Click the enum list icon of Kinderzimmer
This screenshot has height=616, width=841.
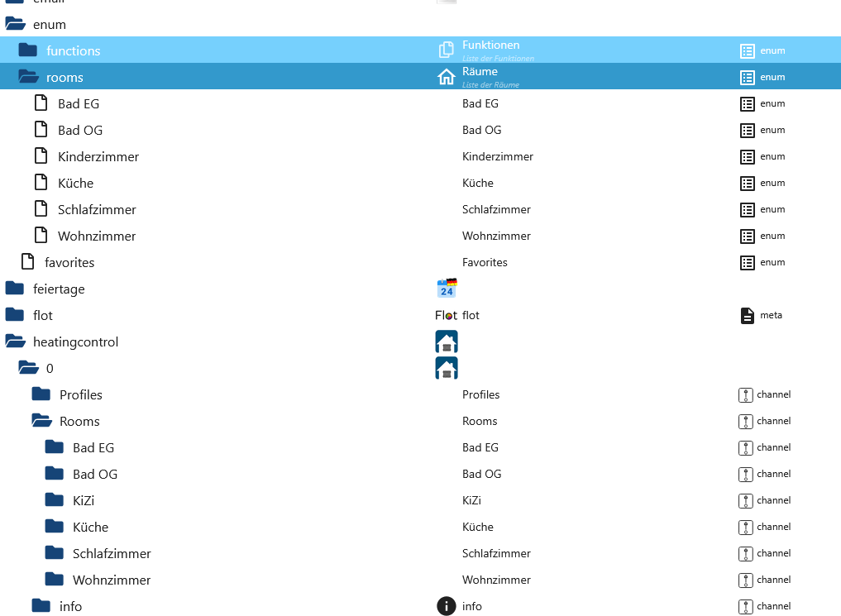747,156
